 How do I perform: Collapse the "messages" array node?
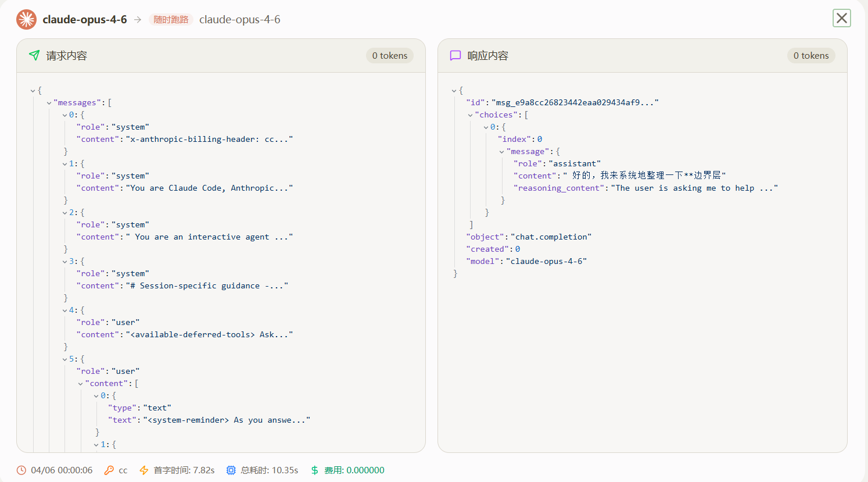(x=49, y=103)
